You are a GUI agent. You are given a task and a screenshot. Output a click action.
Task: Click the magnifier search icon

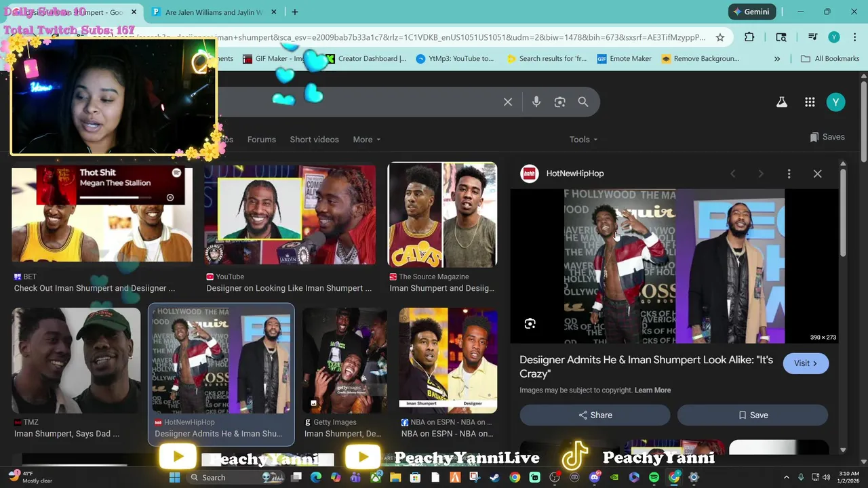click(x=583, y=102)
